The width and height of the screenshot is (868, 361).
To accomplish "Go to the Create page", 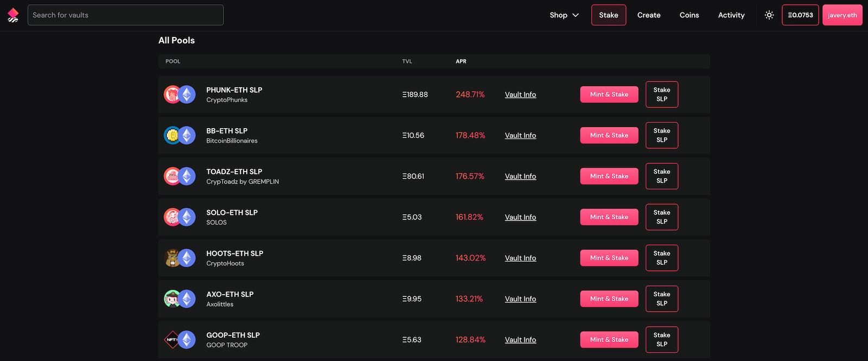I will click(x=649, y=15).
